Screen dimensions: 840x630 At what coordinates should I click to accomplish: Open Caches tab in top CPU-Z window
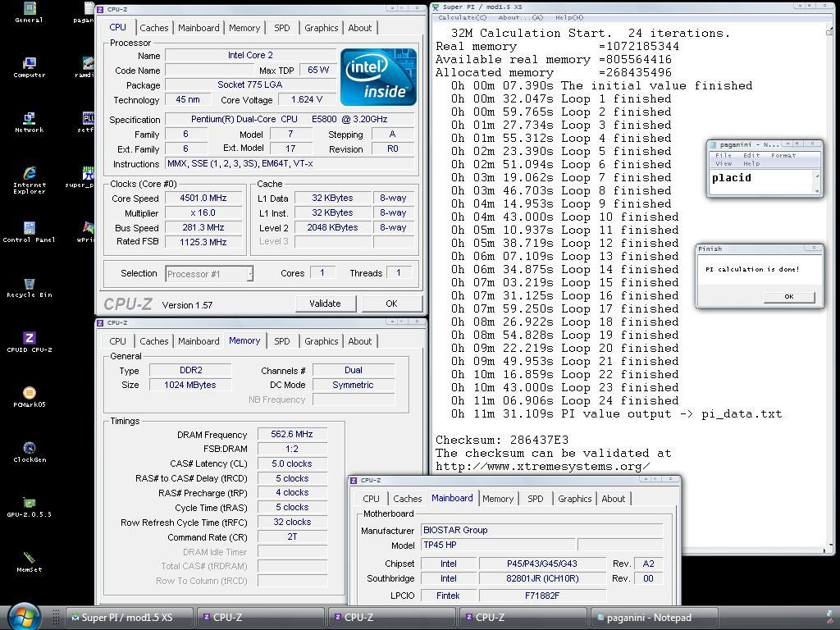(x=153, y=28)
